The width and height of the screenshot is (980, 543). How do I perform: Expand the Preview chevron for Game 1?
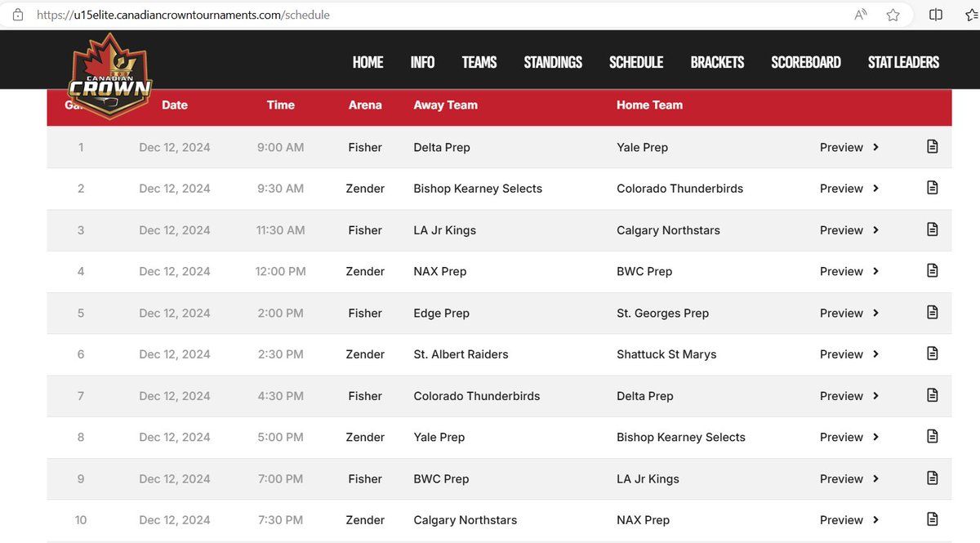tap(876, 147)
